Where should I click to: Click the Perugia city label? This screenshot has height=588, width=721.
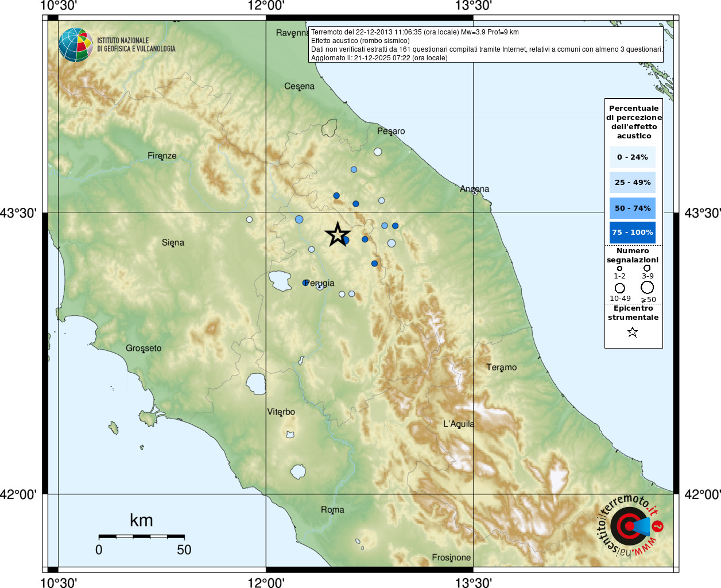[319, 283]
